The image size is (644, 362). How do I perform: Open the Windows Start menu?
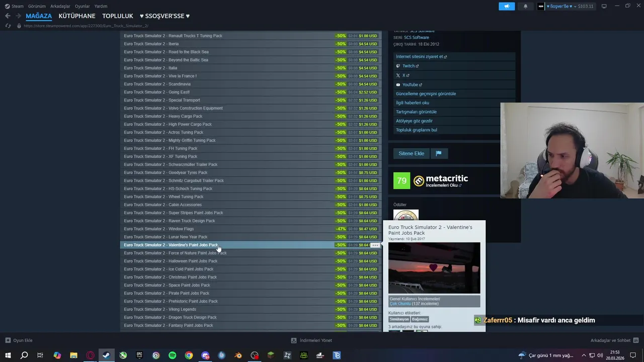tap(8, 355)
